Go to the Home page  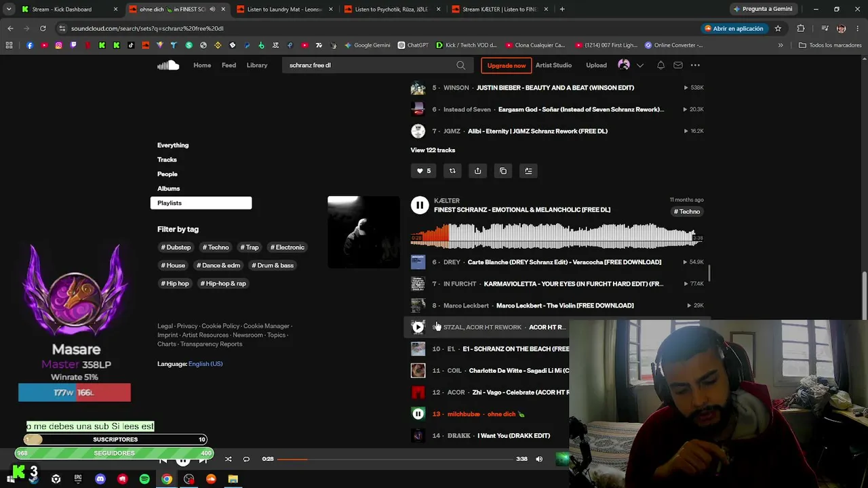pyautogui.click(x=202, y=65)
